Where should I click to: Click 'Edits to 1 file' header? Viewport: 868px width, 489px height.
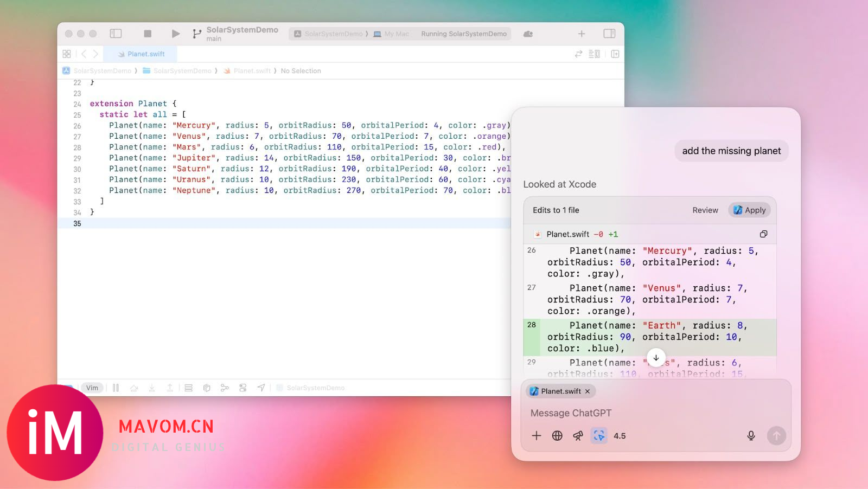point(556,210)
